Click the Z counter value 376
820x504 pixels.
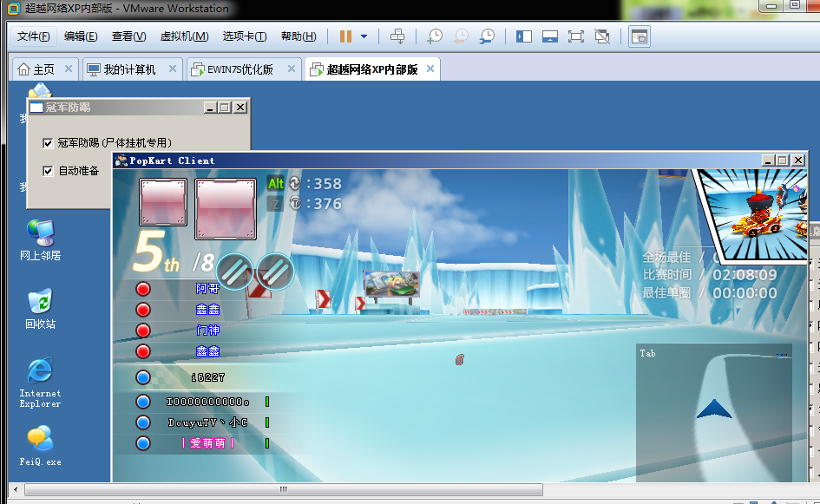(327, 203)
